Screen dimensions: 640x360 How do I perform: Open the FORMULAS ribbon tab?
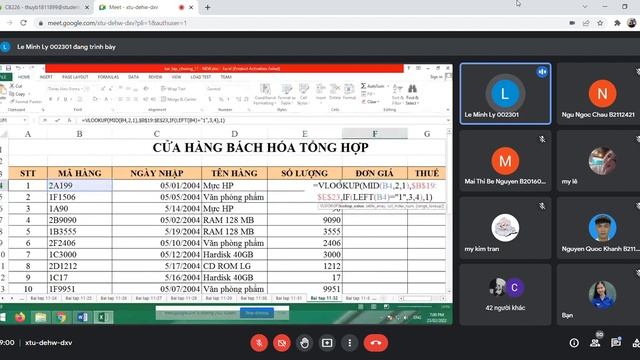108,77
